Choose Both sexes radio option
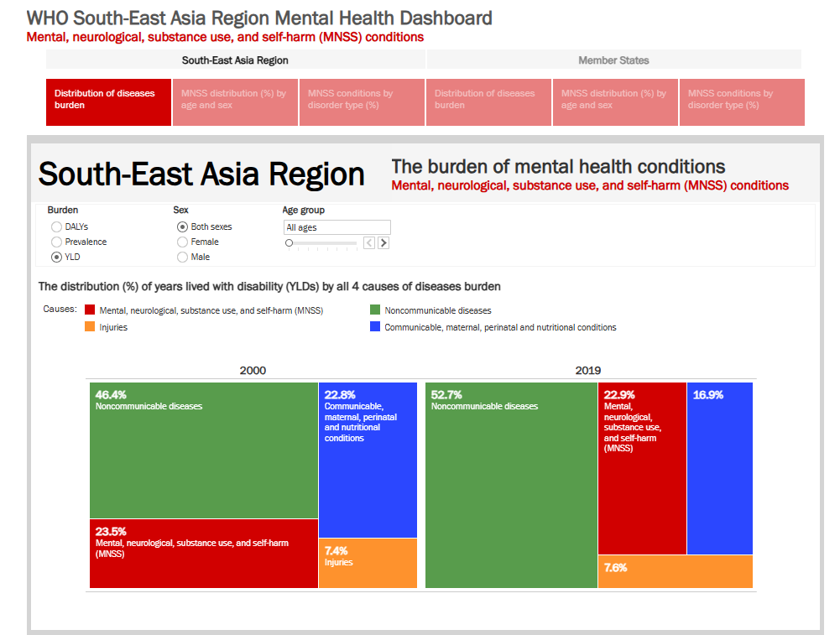The width and height of the screenshot is (840, 635). tap(182, 227)
